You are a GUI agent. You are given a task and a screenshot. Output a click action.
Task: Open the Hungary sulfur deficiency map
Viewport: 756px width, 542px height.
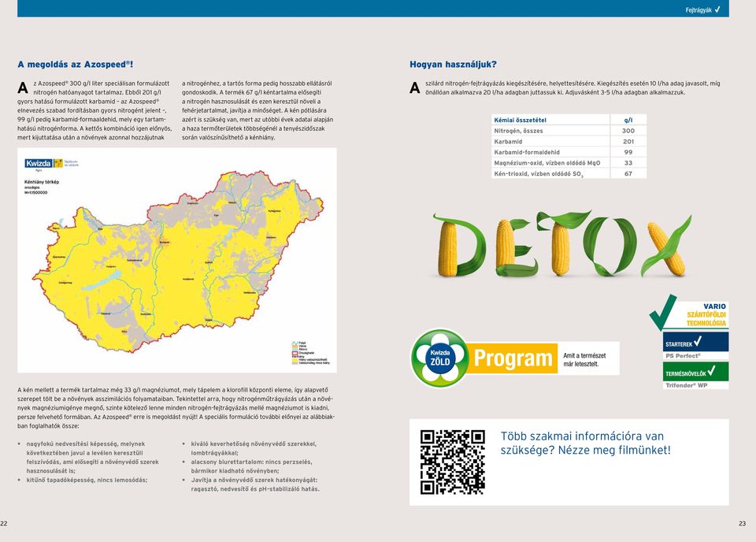coord(177,261)
